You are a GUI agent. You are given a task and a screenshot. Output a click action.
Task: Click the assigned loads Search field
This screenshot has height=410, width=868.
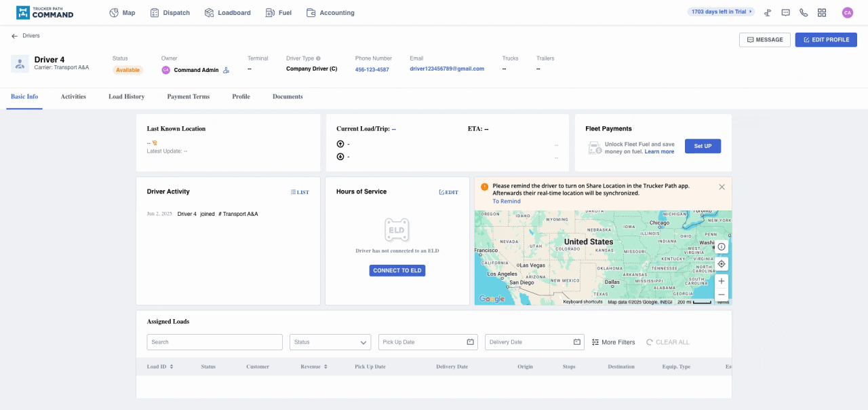(x=214, y=342)
